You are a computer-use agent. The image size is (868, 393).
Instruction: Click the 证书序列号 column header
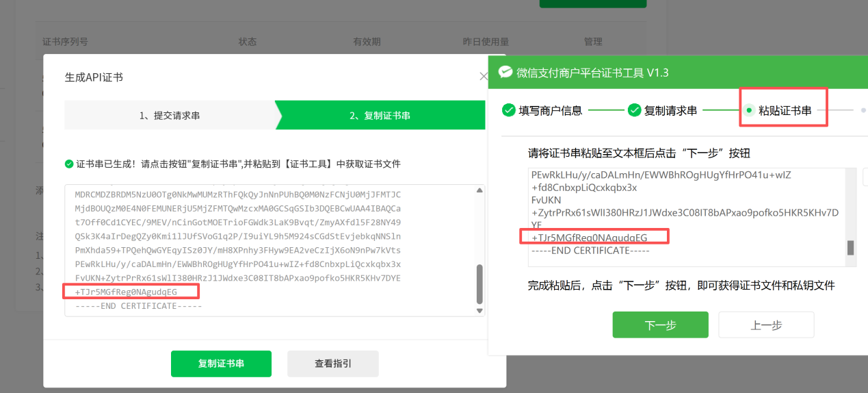pos(65,42)
